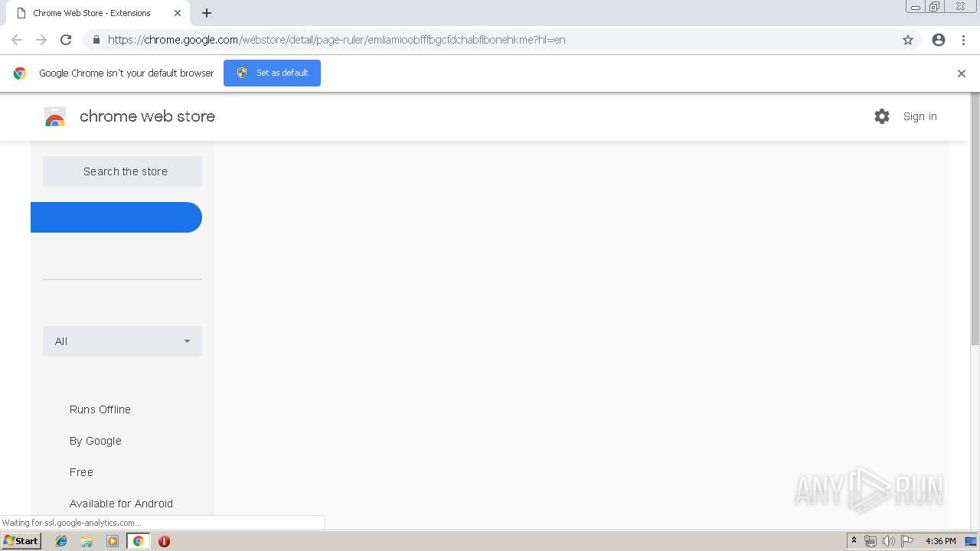Filter by Runs Offline

(x=100, y=409)
